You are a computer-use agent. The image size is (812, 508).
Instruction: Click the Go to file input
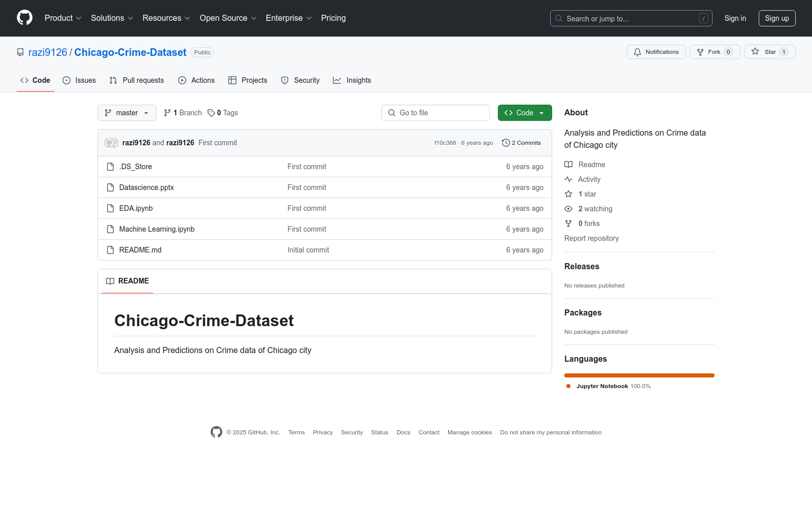[435, 113]
